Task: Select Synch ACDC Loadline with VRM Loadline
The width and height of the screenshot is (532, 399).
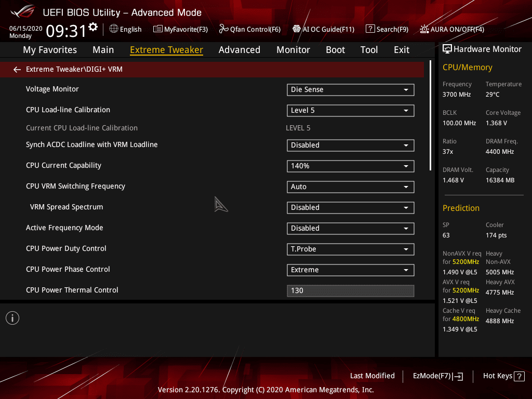Action: pos(91,144)
